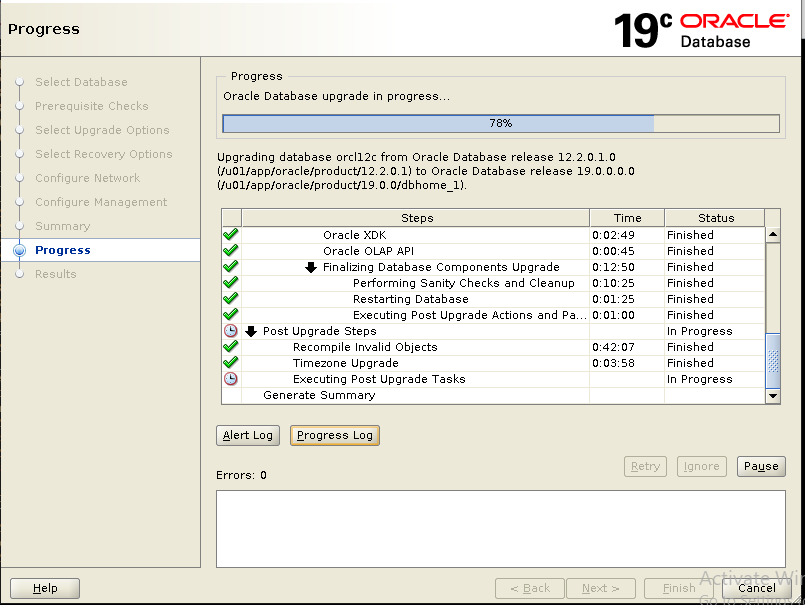This screenshot has width=805, height=605.
Task: Click the 78% progress bar
Action: coord(501,123)
